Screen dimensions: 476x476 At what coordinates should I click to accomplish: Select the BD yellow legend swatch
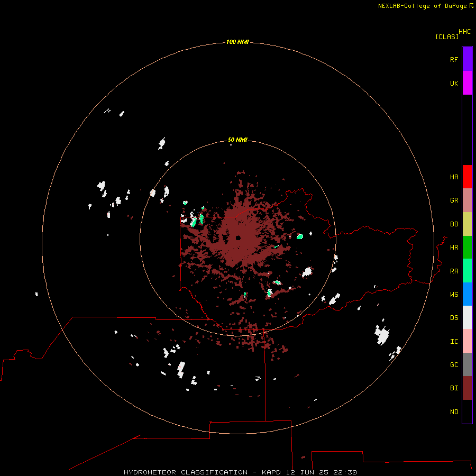467,224
